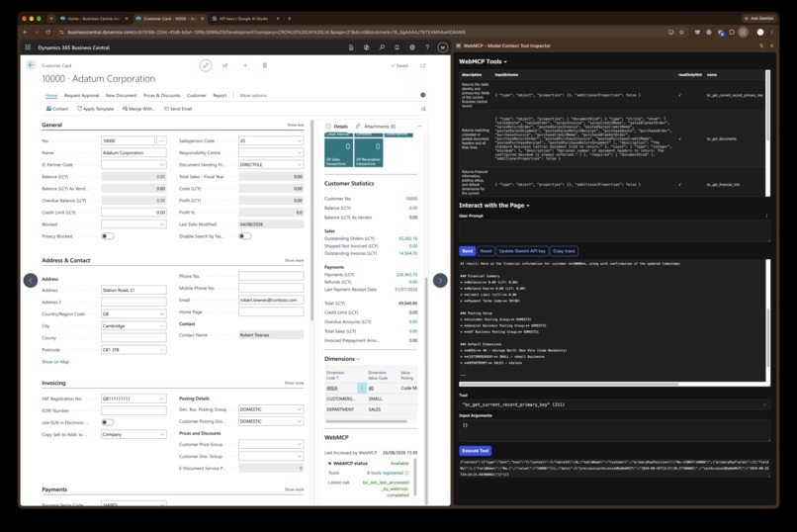The height and width of the screenshot is (532, 797).
Task: Open Salesperson Code dropdown
Action: [x=300, y=140]
